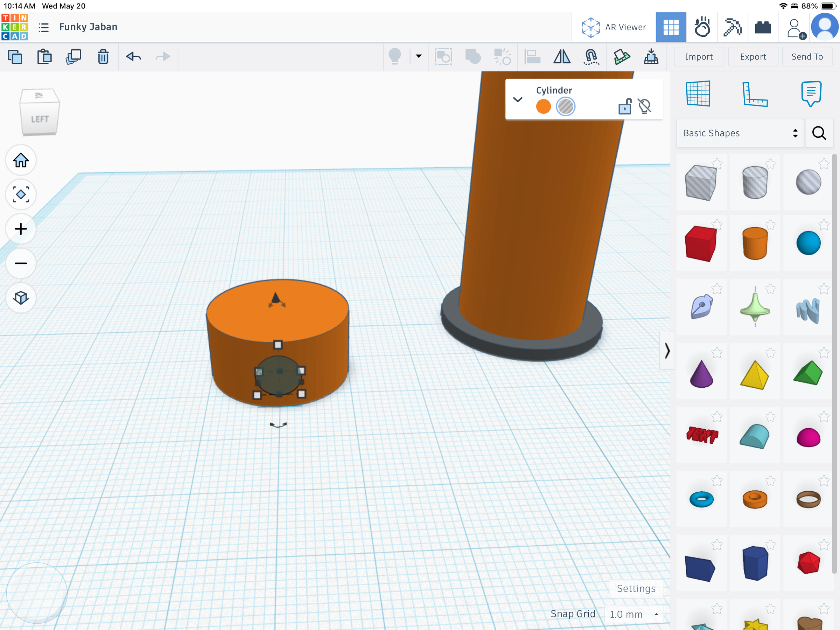Screen dimensions: 840x630
Task: Click the LEFT face of view cube
Action: coord(40,119)
